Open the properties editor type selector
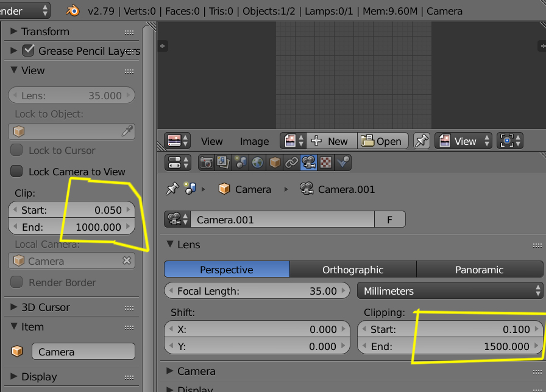Screen dimensions: 546x392 (177, 163)
